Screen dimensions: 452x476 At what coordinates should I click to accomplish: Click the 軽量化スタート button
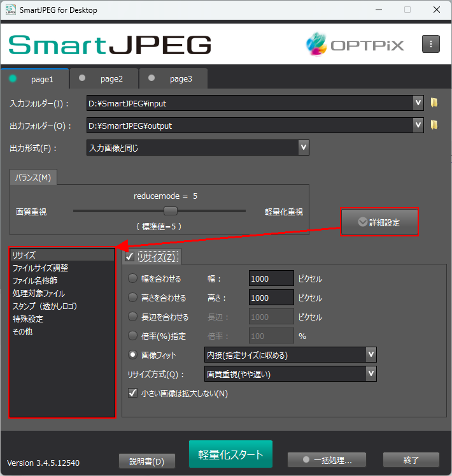tap(230, 454)
